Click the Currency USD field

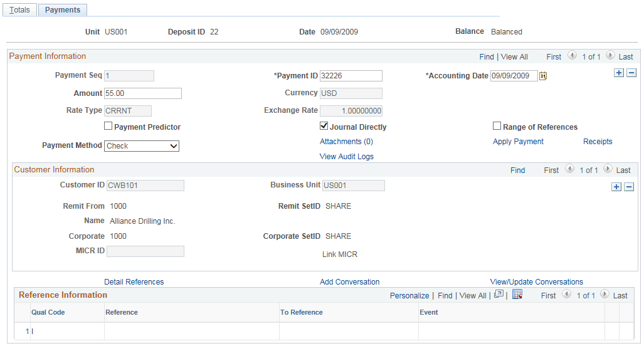[351, 93]
